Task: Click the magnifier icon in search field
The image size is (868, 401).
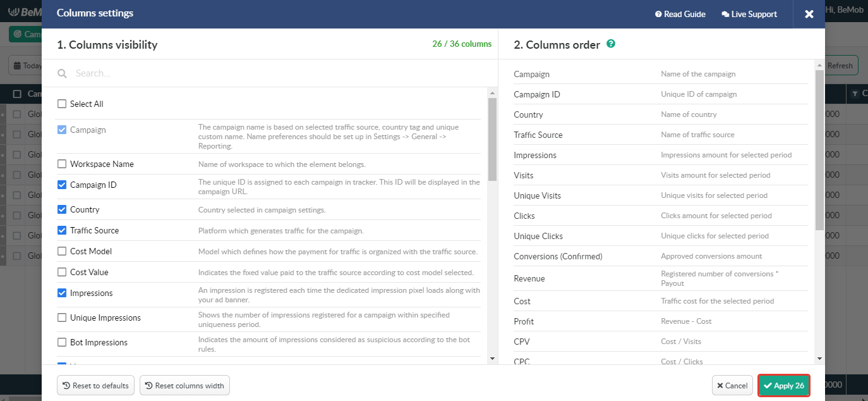Action: (x=63, y=73)
